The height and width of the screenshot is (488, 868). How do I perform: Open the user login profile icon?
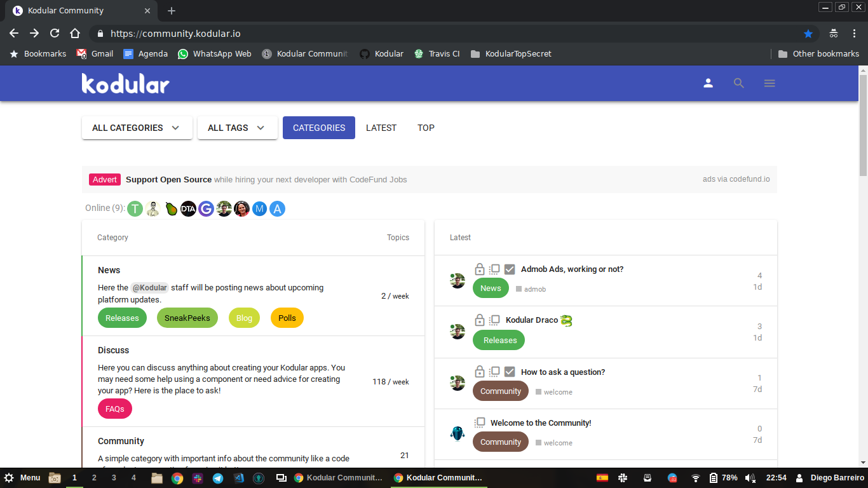point(708,83)
